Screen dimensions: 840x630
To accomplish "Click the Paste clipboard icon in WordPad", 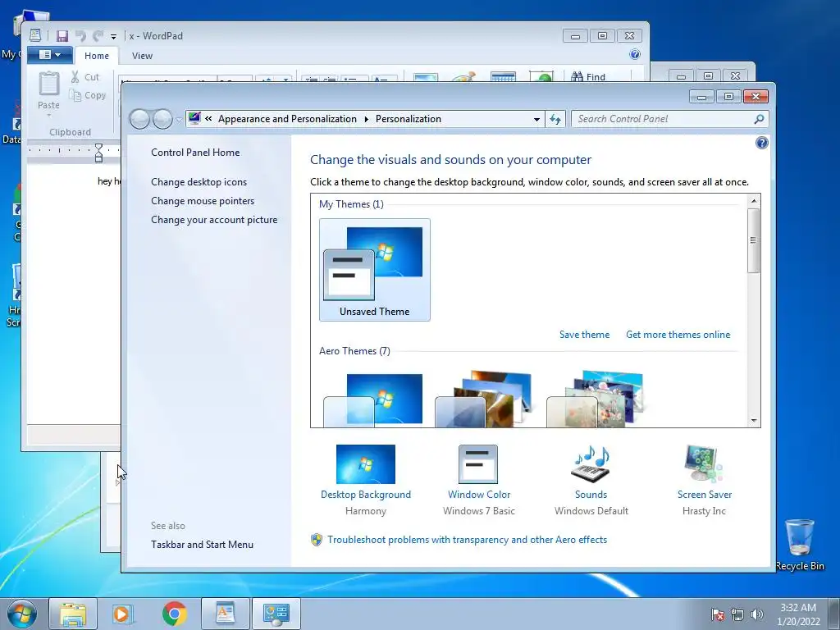I will click(x=48, y=84).
